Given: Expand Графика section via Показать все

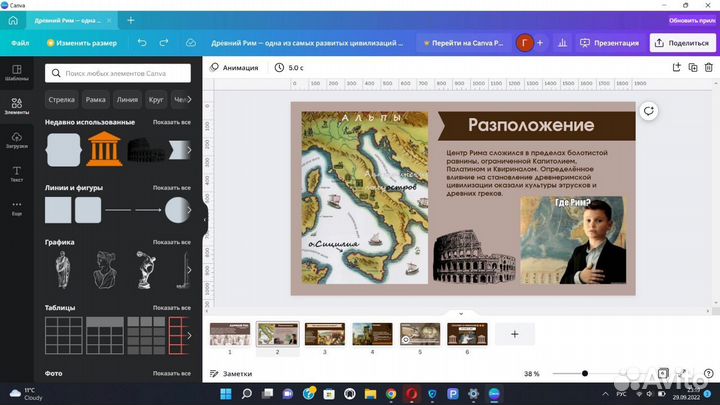Looking at the screenshot, I should point(171,242).
